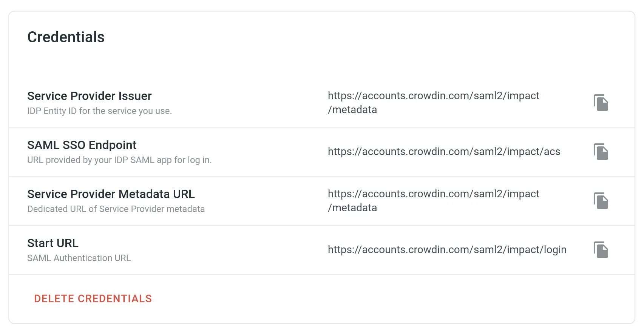The image size is (644, 332).
Task: Copy the Service Provider Metadata URL
Action: (x=601, y=200)
